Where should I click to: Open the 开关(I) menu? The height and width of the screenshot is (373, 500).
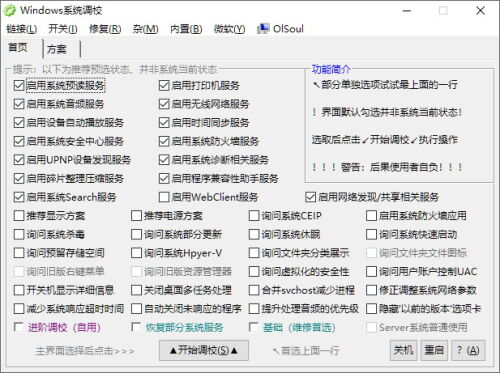(63, 29)
